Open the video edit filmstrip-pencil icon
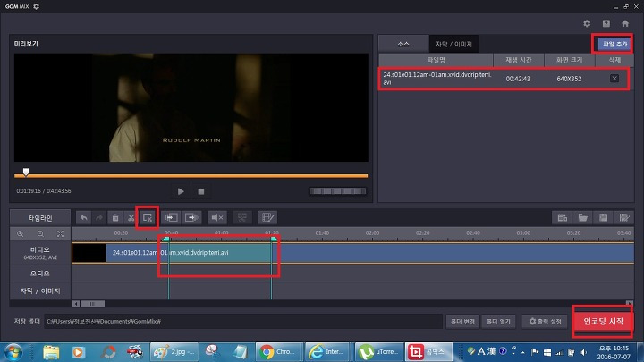644x362 pixels. (x=267, y=217)
